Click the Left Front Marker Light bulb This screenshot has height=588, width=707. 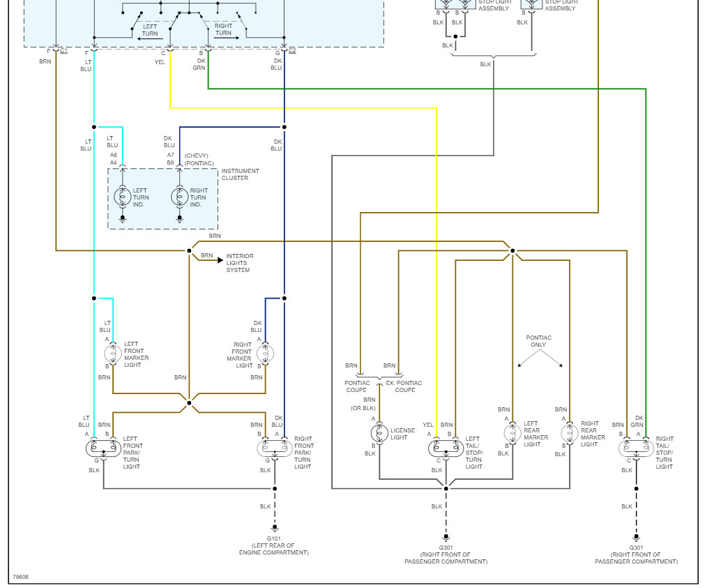[x=112, y=354]
